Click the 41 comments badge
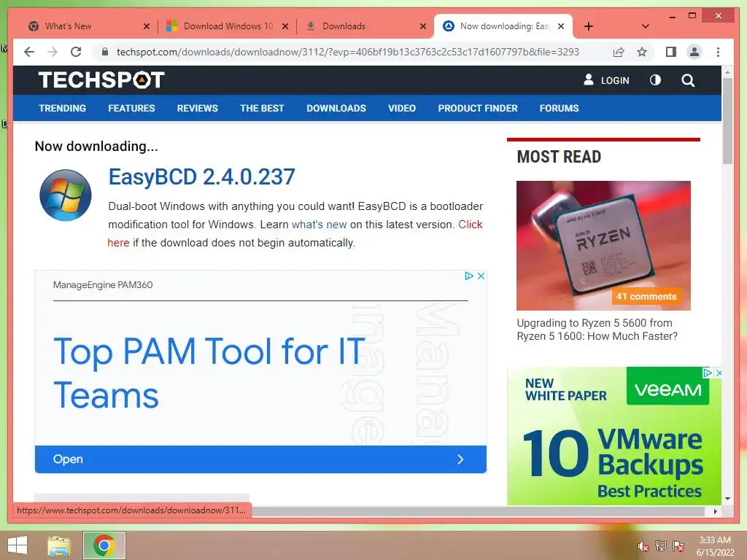Image resolution: width=747 pixels, height=560 pixels. 646,296
